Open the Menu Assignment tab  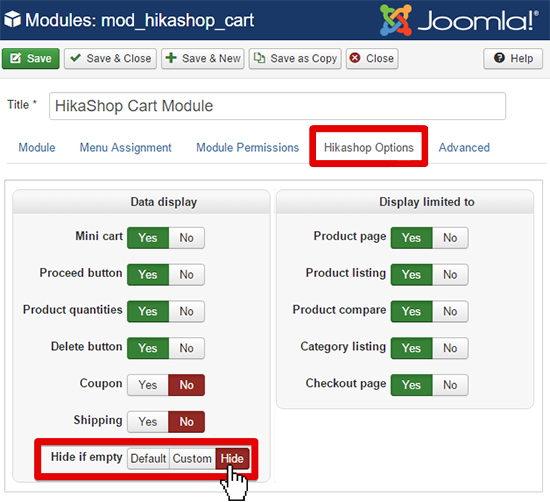tap(125, 147)
